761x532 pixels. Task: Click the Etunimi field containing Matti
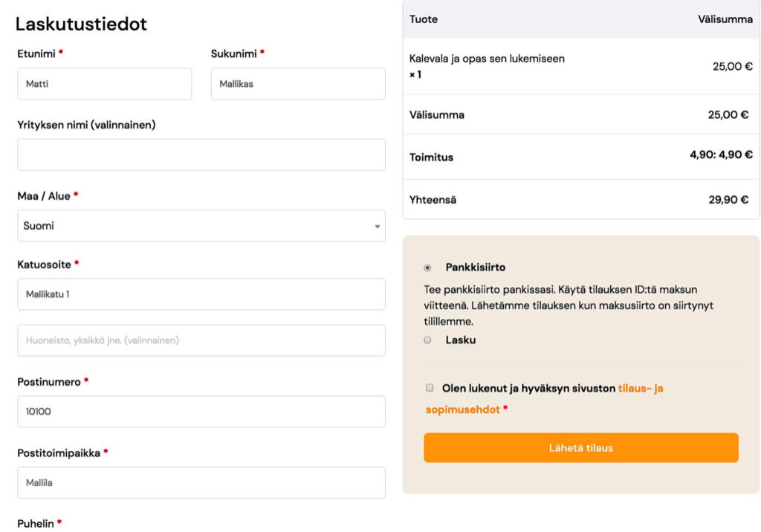pyautogui.click(x=104, y=84)
